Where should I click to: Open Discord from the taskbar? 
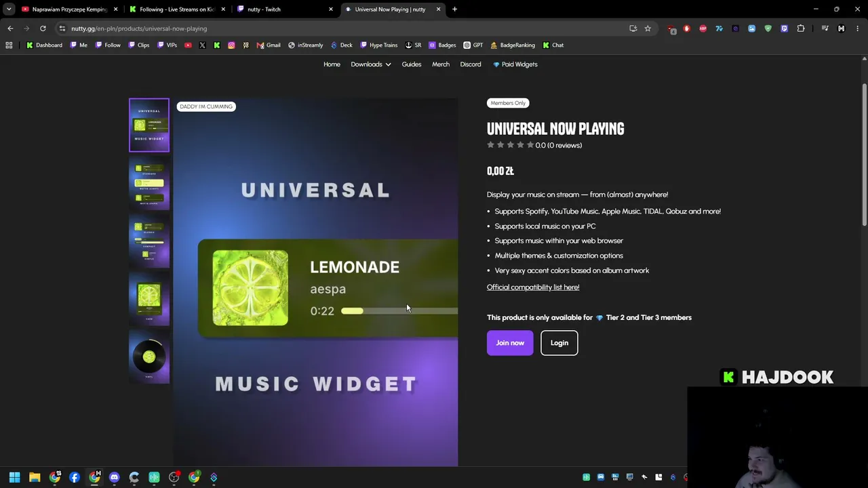(114, 477)
